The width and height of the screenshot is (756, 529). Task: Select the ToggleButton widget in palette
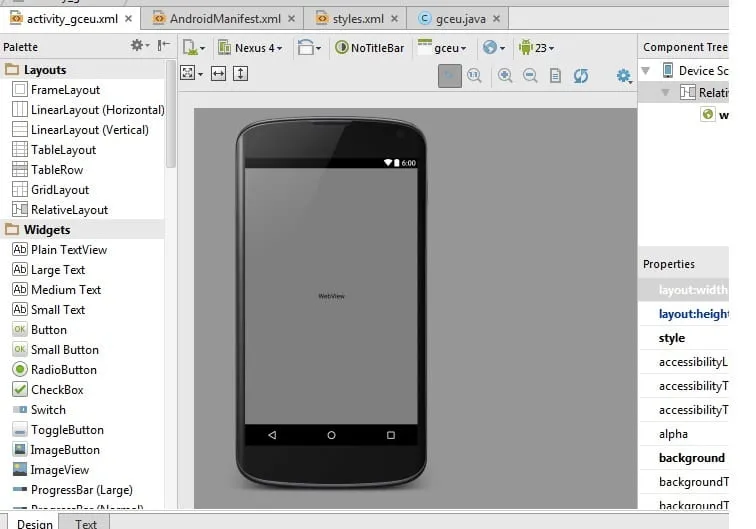coord(65,430)
